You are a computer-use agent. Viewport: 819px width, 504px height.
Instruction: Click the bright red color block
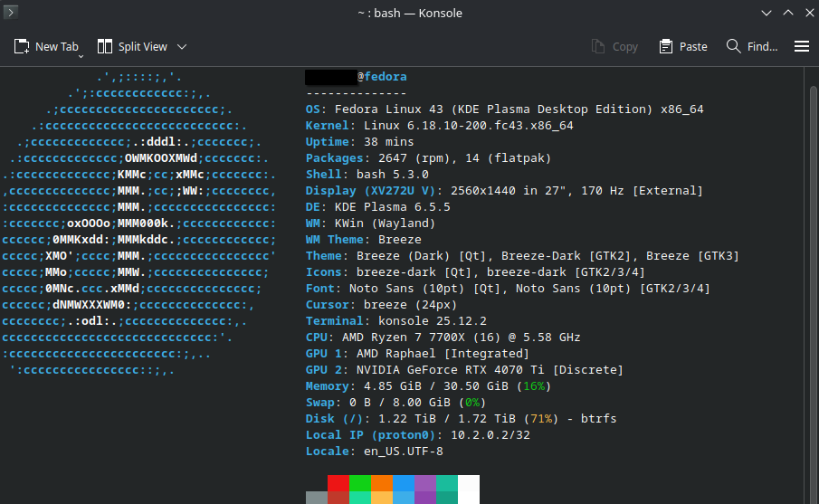click(x=338, y=483)
